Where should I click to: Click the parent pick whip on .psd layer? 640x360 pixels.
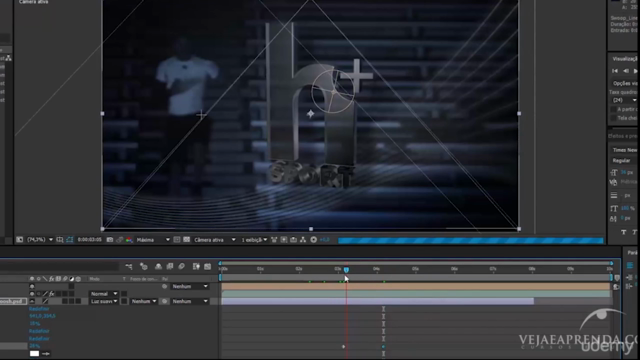tap(164, 301)
